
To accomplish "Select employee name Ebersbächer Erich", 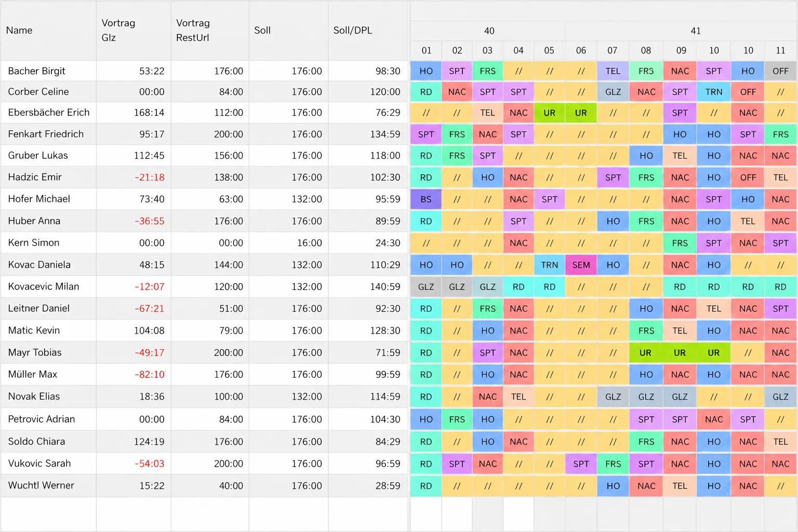I will click(x=49, y=113).
